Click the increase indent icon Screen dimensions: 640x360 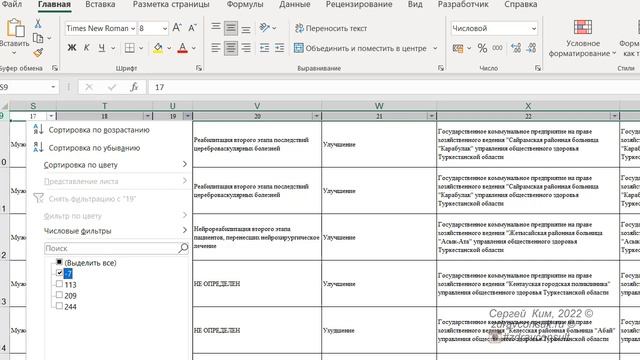click(280, 48)
